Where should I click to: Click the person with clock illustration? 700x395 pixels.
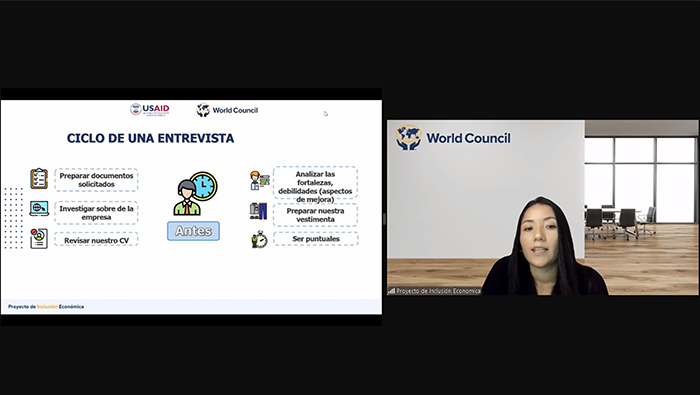click(195, 193)
